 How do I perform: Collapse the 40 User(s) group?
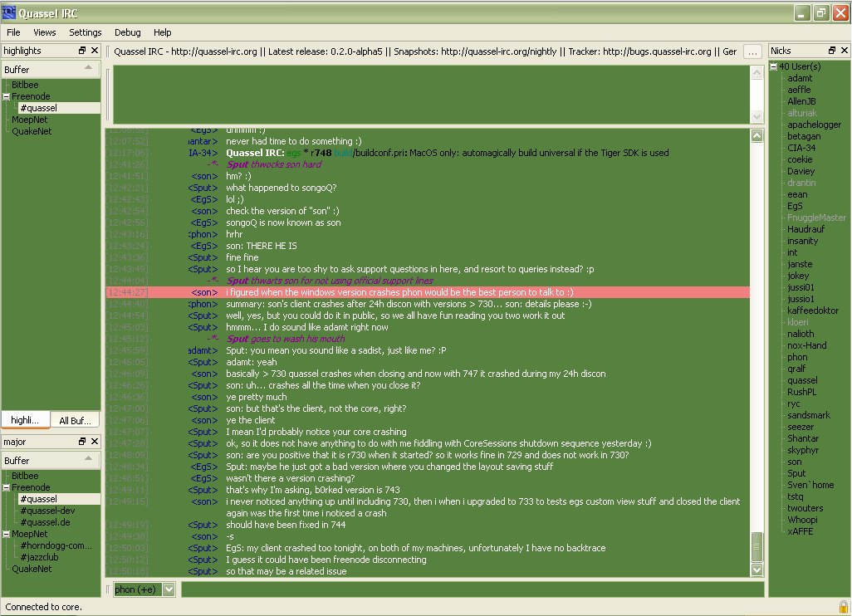tap(774, 66)
